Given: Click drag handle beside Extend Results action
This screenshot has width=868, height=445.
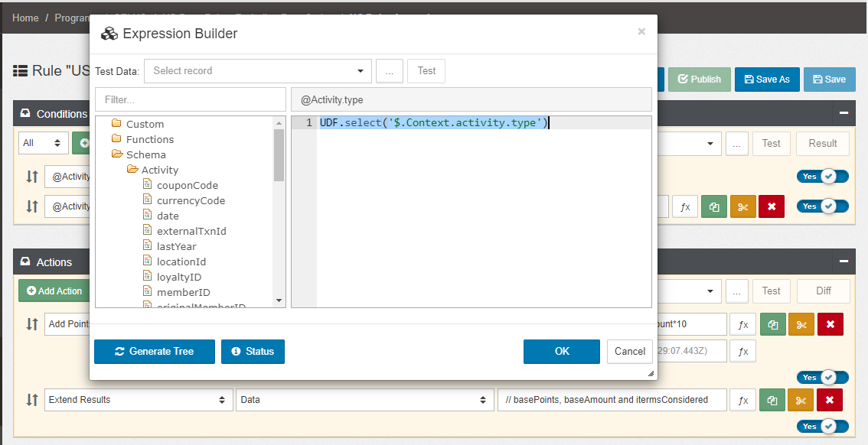Looking at the screenshot, I should (x=31, y=400).
